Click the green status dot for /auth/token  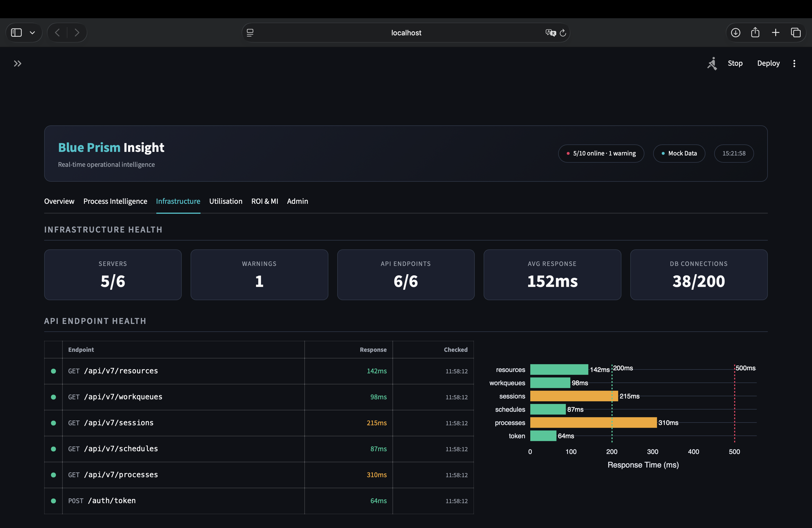[x=54, y=501]
